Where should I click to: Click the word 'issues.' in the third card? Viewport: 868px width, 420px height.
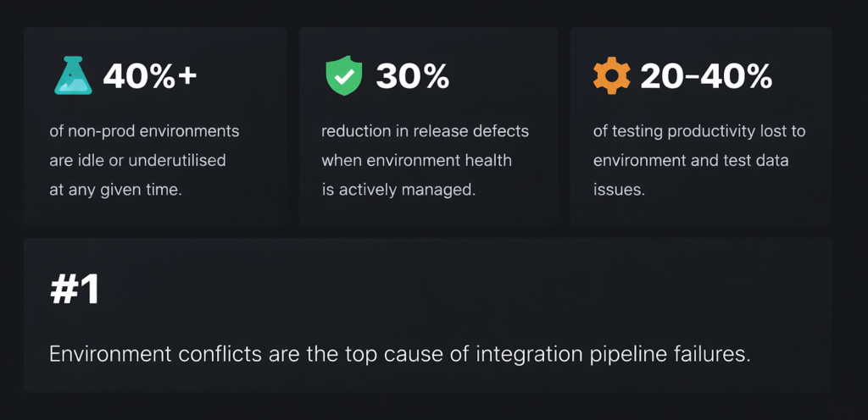pos(619,190)
